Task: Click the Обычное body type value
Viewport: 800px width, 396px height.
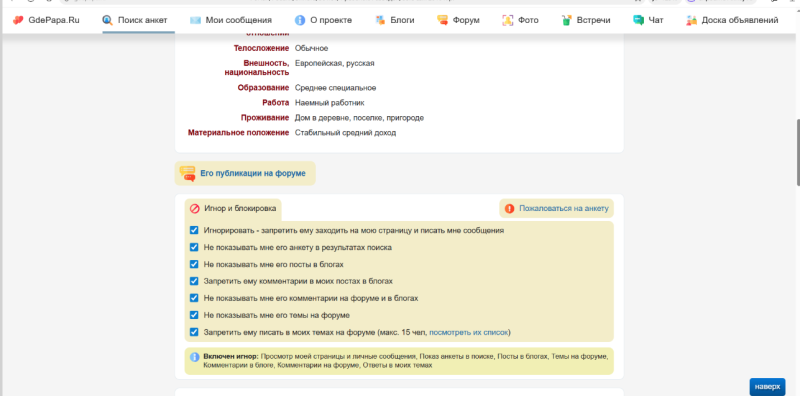Action: tap(311, 48)
